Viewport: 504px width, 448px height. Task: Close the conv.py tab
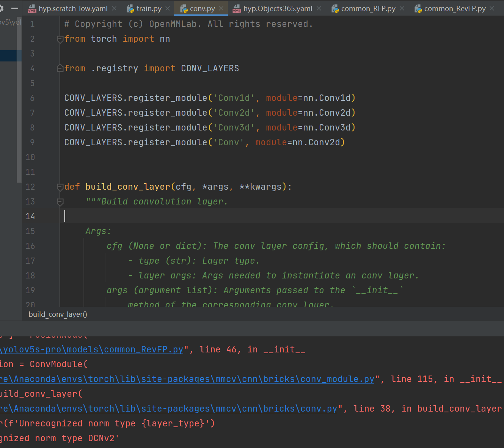(x=221, y=8)
